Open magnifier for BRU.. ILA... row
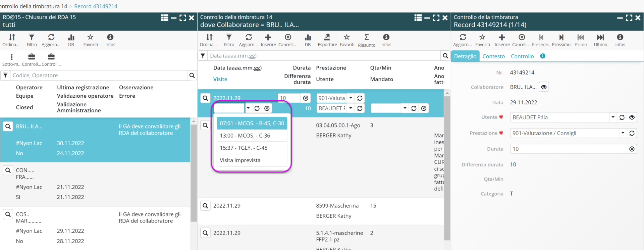 click(x=8, y=127)
